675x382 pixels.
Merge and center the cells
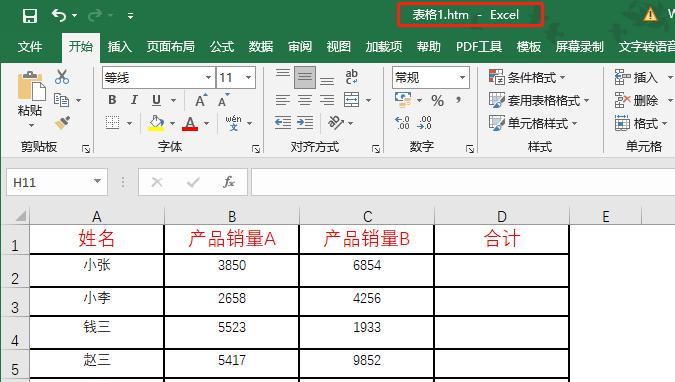(x=352, y=100)
